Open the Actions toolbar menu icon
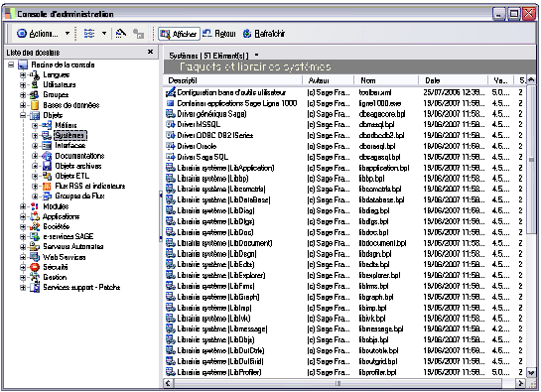The height and width of the screenshot is (392, 541). click(x=22, y=34)
